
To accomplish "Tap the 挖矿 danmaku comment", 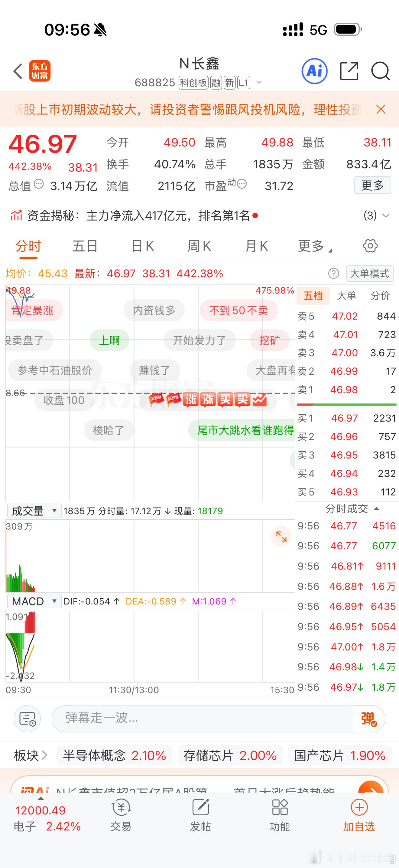I will [x=270, y=340].
